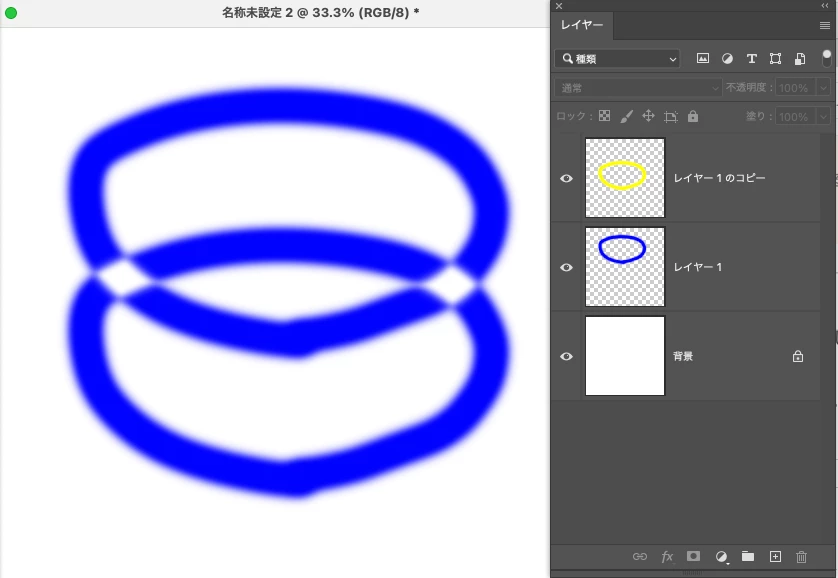The image size is (838, 578).
Task: Lock position move icon
Action: pyautogui.click(x=648, y=116)
